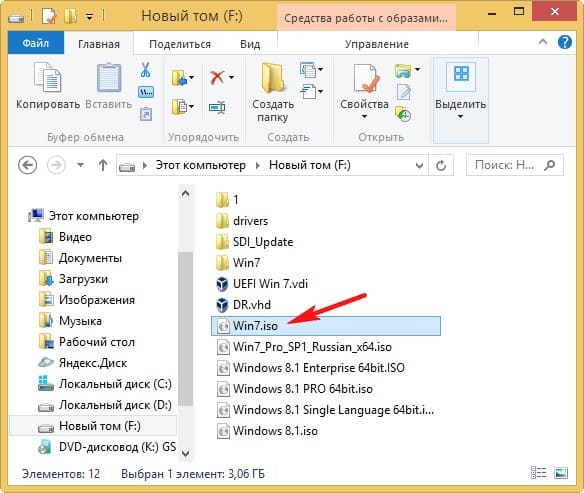Click the Refresh address bar icon
Viewport: 584px width, 493px height.
click(x=441, y=165)
